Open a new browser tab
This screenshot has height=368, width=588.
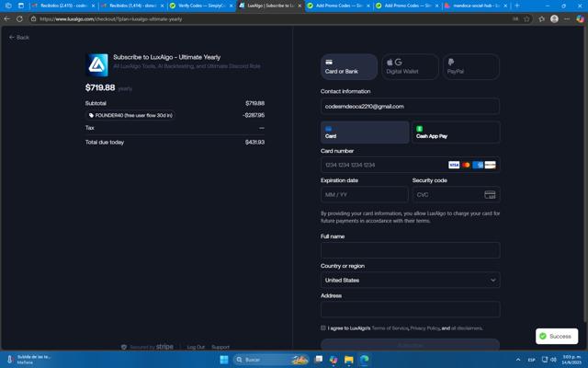pyautogui.click(x=517, y=6)
